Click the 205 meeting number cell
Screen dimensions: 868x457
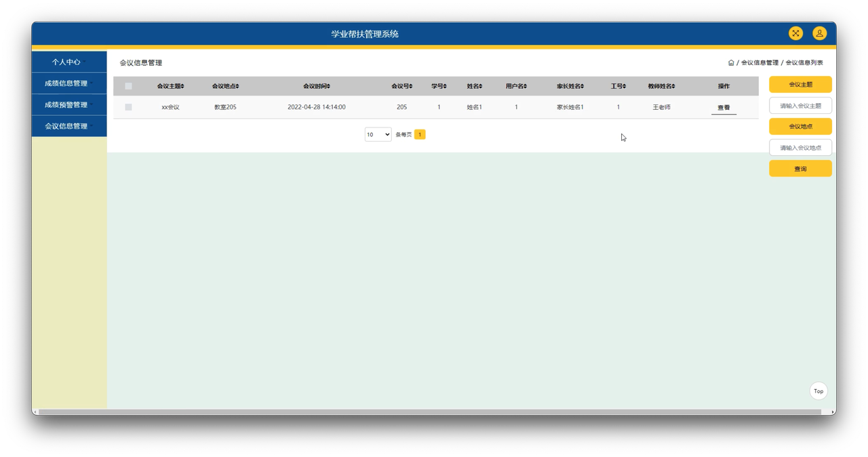click(x=401, y=107)
